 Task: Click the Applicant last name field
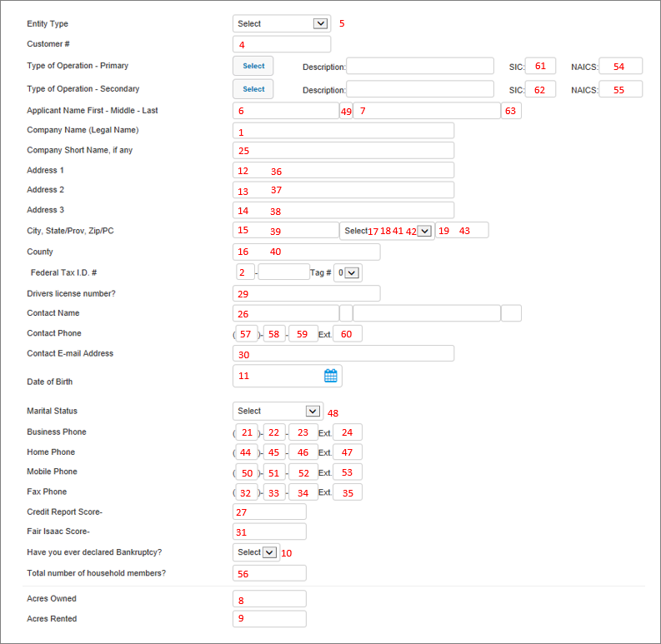[427, 111]
